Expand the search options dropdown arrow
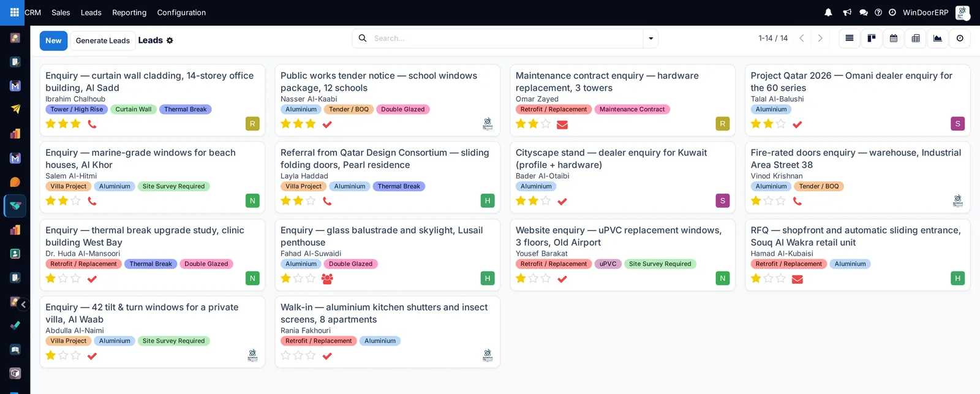This screenshot has height=394, width=980. (x=650, y=39)
